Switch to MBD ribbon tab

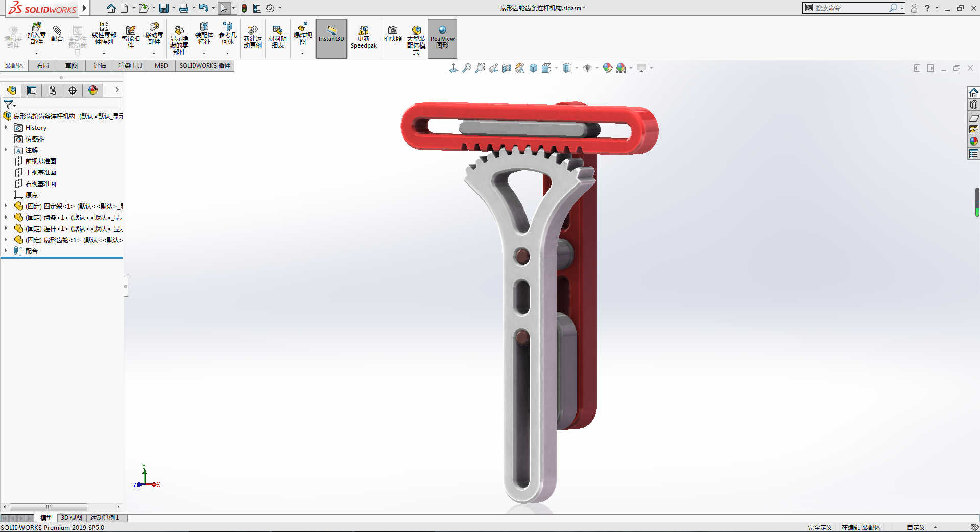click(161, 66)
